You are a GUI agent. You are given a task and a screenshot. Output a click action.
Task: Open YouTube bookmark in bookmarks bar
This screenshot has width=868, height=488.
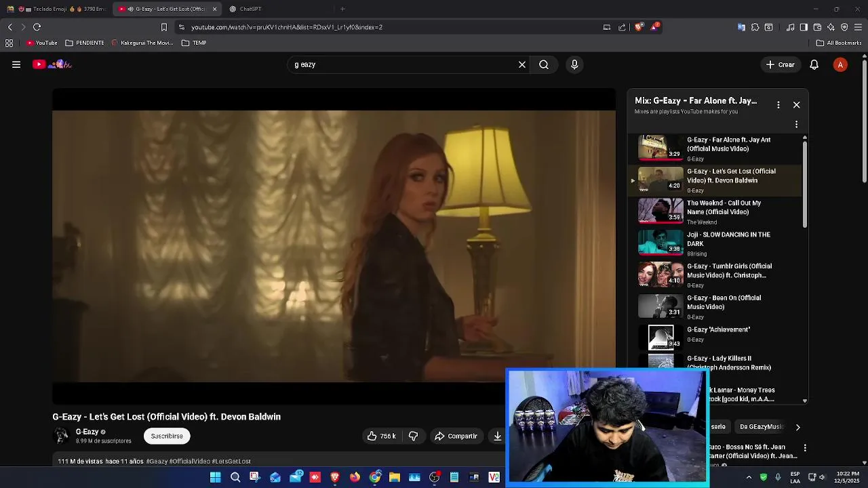[x=42, y=43]
